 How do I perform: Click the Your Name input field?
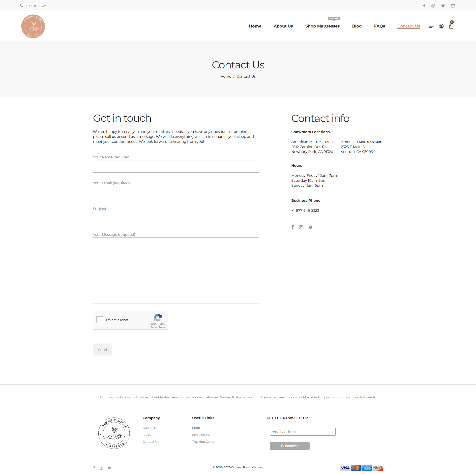(x=176, y=166)
